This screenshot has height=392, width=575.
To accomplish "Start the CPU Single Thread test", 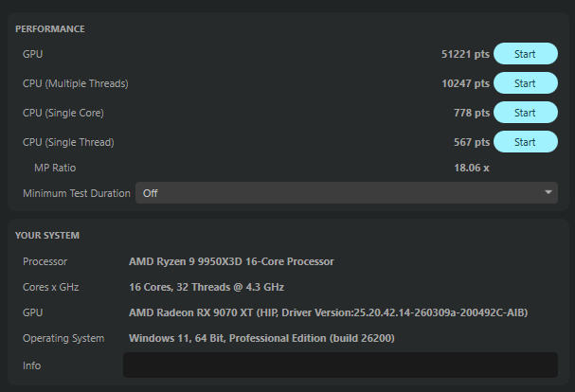I will (526, 142).
